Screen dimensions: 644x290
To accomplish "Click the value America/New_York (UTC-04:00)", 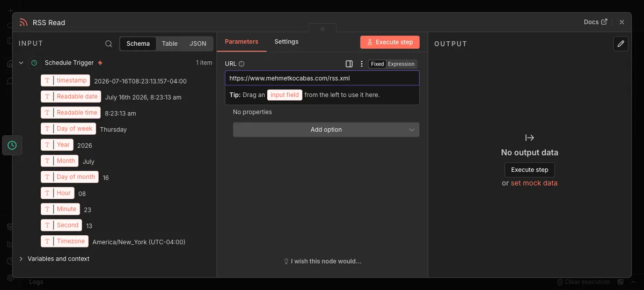I will pos(139,242).
